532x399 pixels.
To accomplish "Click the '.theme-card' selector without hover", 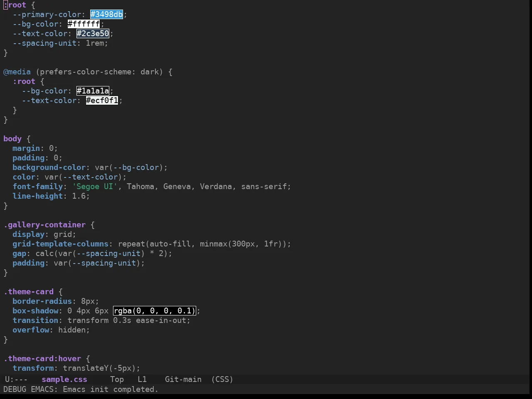I will click(x=28, y=292).
